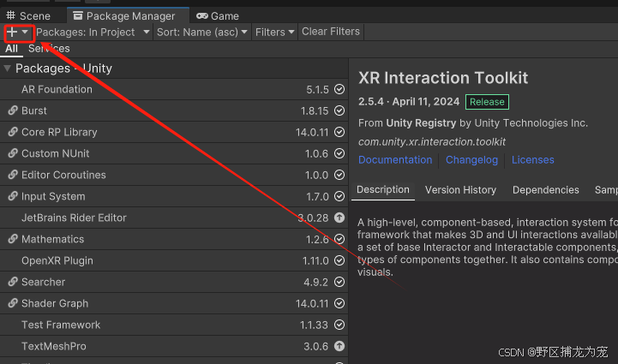The image size is (618, 364).
Task: Click installed checkmark for Searcher
Action: click(339, 282)
